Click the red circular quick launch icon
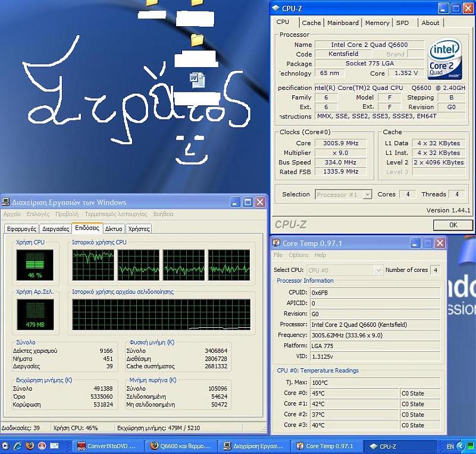Screen dimensions: 476x454 click(x=42, y=446)
